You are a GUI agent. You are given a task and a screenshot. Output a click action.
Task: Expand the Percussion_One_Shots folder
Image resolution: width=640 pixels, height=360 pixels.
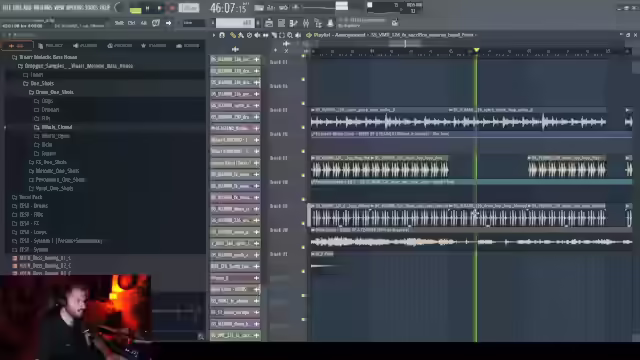(x=57, y=180)
